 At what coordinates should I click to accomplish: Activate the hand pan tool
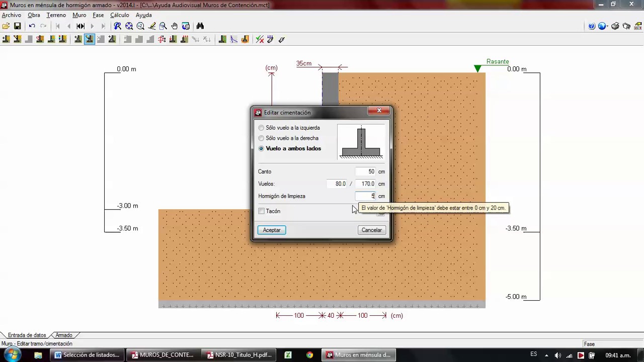pos(174,26)
